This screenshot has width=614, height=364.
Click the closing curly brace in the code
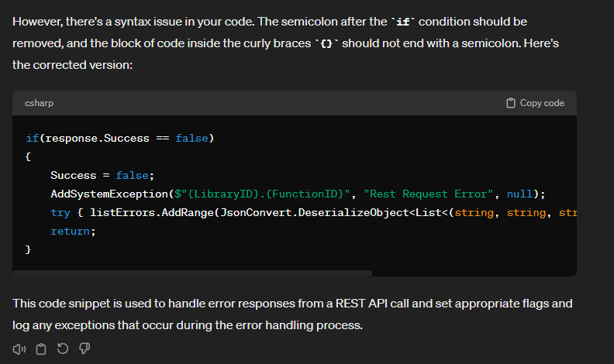[29, 249]
